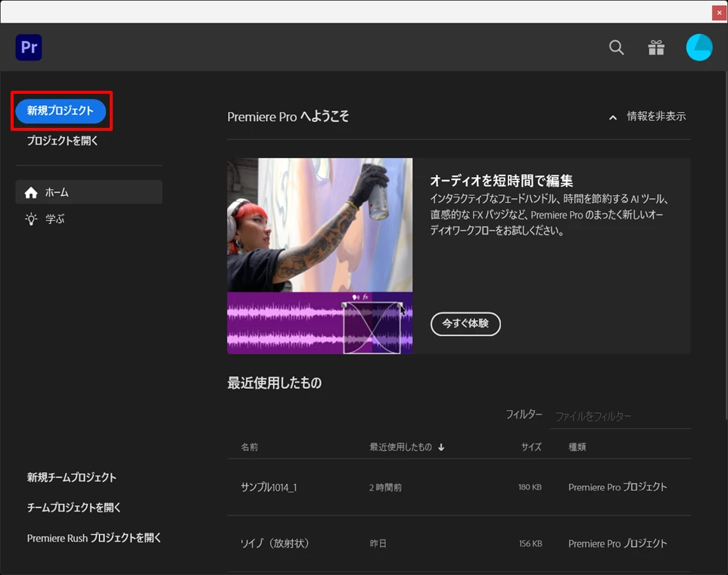The width and height of the screenshot is (728, 575).
Task: Sort by the 最近使用したもの column header
Action: tap(400, 447)
